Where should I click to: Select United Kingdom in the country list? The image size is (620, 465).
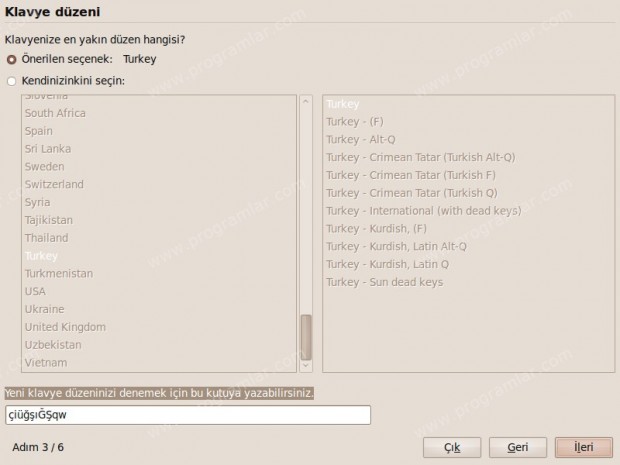(65, 327)
